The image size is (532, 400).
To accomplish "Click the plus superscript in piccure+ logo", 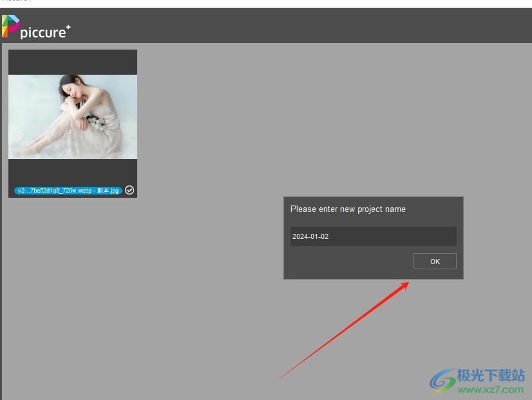I will click(x=68, y=26).
